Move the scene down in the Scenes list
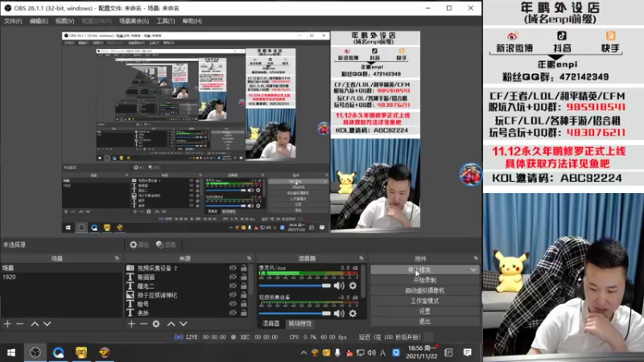The height and width of the screenshot is (362, 644). point(47,324)
